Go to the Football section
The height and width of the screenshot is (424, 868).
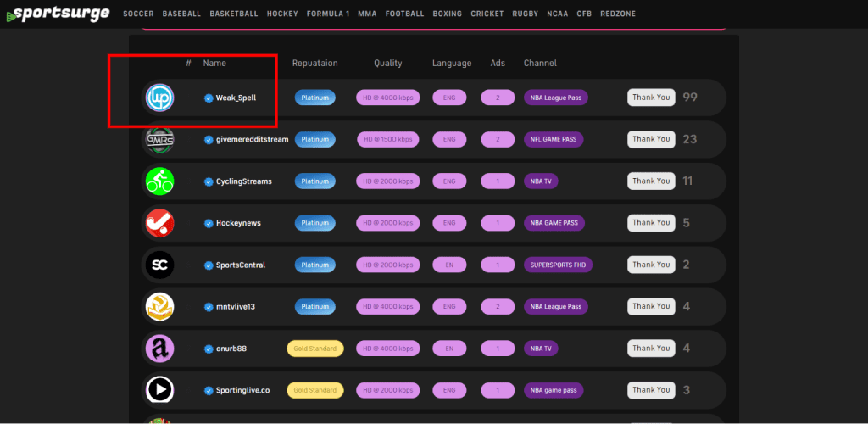tap(404, 14)
